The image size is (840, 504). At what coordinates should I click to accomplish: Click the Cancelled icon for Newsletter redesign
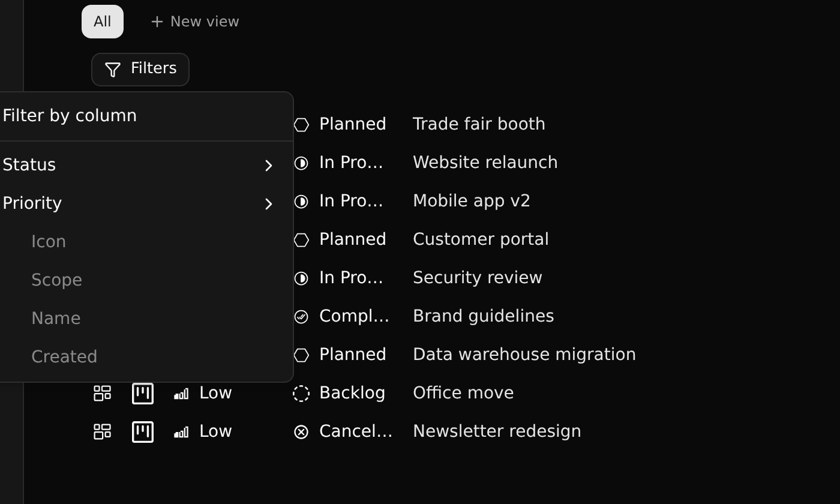(301, 431)
